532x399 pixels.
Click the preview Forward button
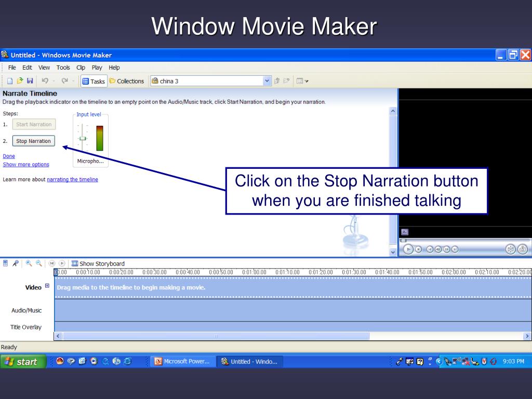(455, 249)
